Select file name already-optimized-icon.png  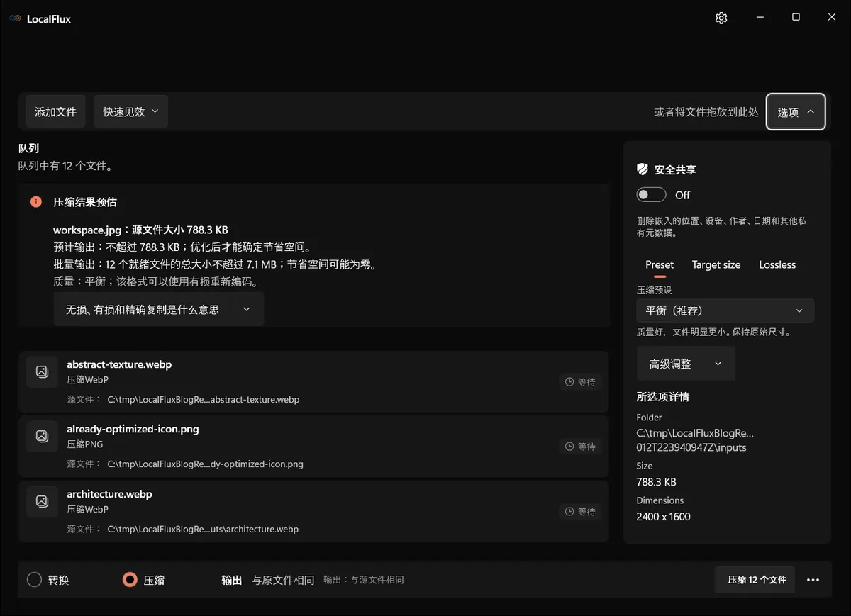[x=133, y=429]
